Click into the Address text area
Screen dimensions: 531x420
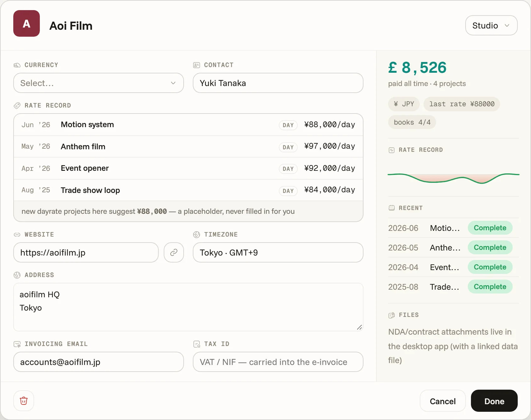click(188, 307)
